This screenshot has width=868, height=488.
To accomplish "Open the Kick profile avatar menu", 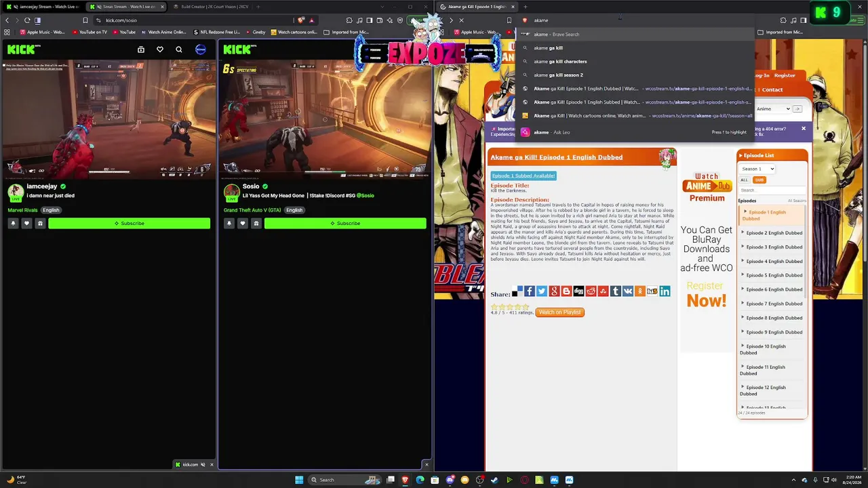I will (x=201, y=49).
